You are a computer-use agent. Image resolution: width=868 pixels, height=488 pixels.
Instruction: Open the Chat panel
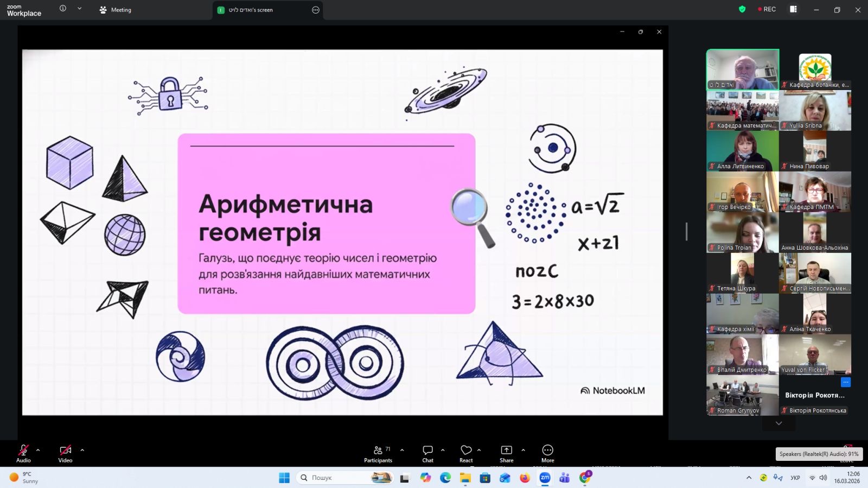click(427, 454)
